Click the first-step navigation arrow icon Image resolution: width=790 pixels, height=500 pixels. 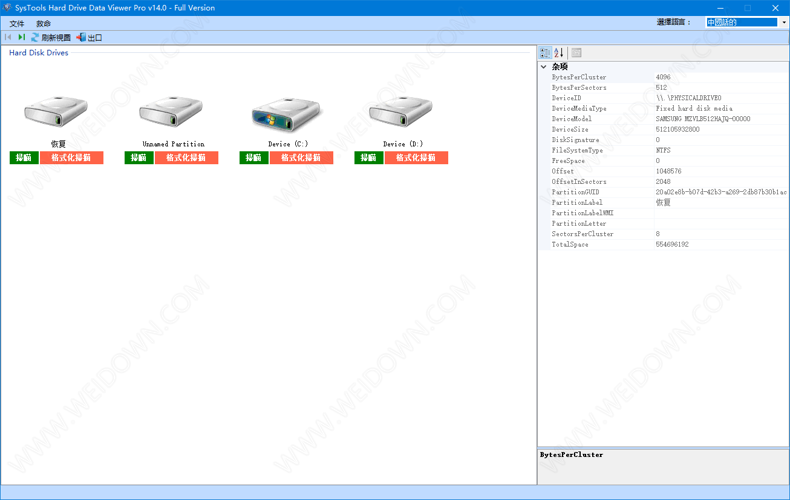tap(8, 37)
